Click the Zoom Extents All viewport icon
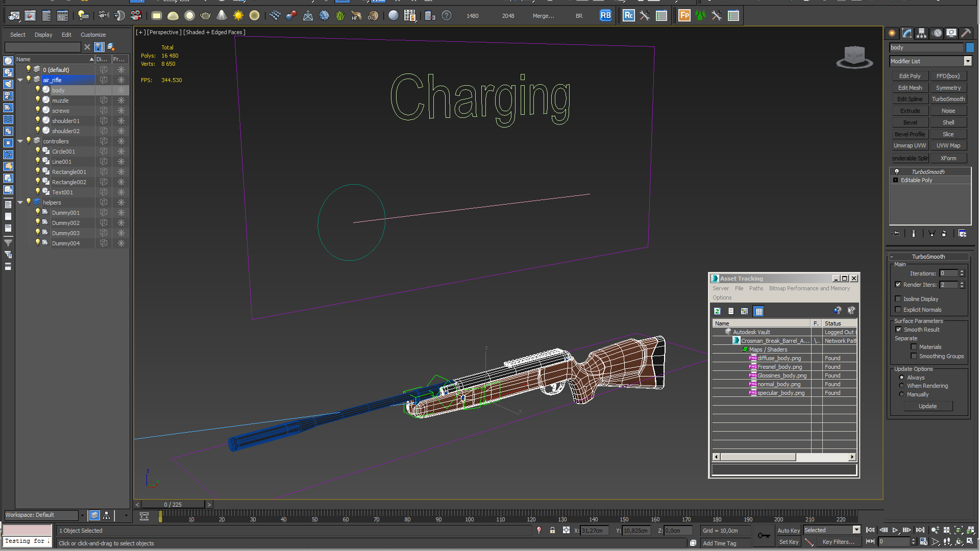Screen dimensions: 980x551 pyautogui.click(x=970, y=531)
